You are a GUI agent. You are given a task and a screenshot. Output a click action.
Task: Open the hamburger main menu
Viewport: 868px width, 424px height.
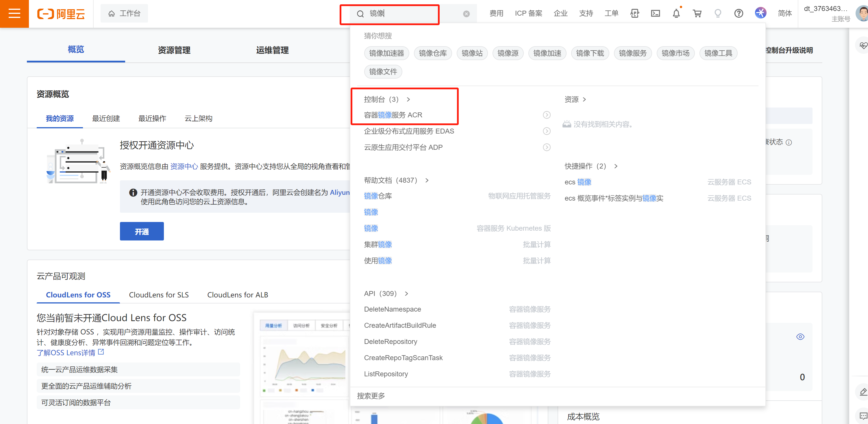14,14
